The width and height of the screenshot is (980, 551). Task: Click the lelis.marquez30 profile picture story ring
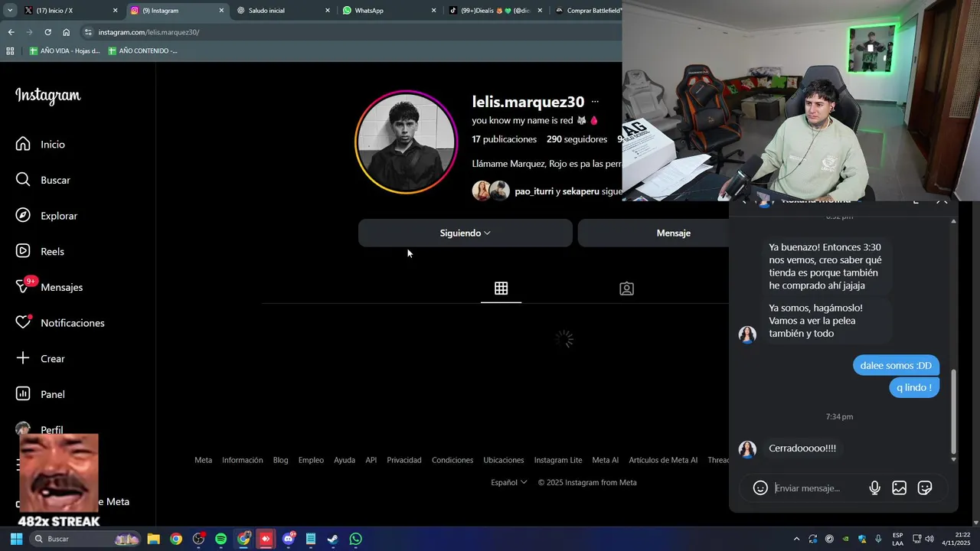[406, 142]
